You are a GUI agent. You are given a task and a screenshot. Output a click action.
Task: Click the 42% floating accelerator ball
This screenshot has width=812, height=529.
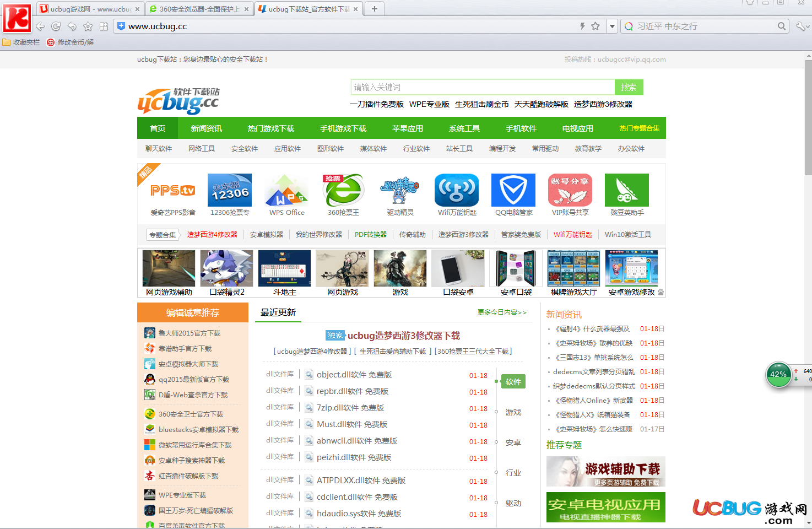pyautogui.click(x=778, y=375)
